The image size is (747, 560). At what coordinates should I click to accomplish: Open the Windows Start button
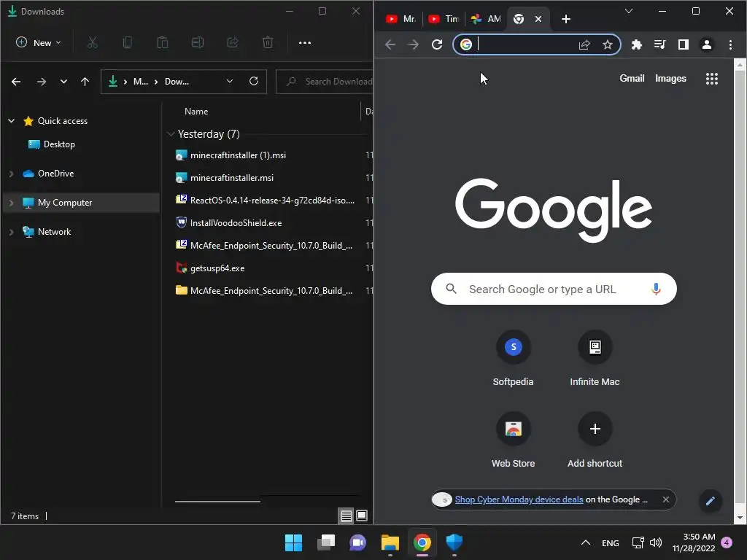(293, 542)
